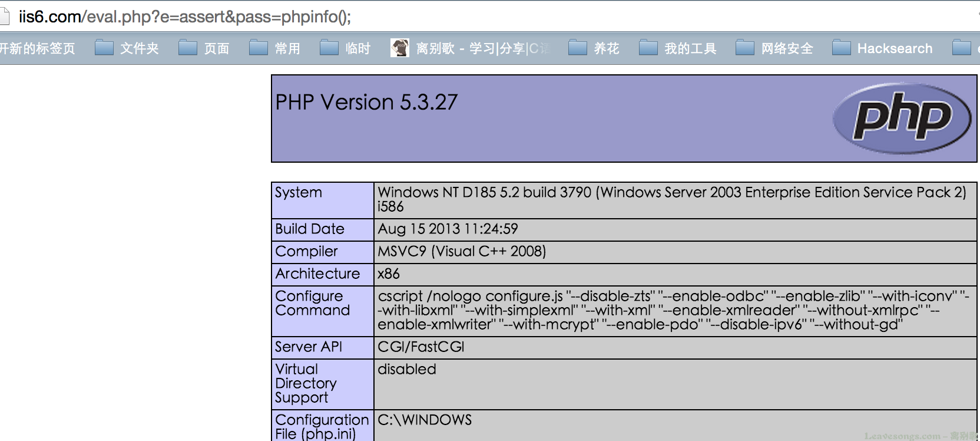Open the 离别歌 bookmark
Viewport: 980px width, 441px height.
[x=470, y=48]
